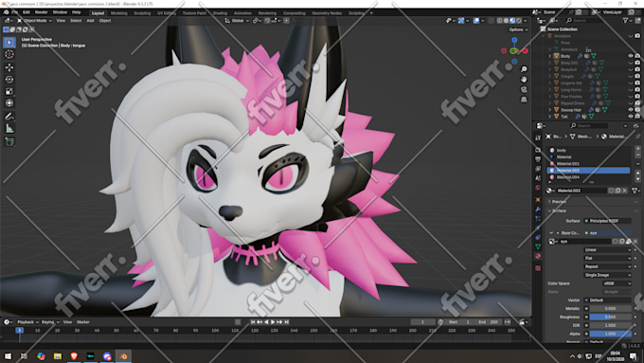644x363 pixels.
Task: Select the Rotate tool
Action: [x=9, y=80]
